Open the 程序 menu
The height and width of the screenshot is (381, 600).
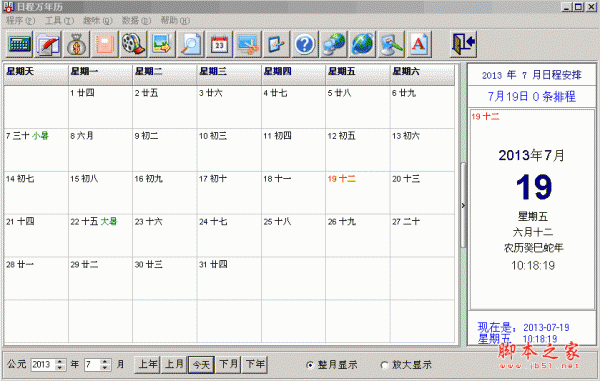(20, 20)
